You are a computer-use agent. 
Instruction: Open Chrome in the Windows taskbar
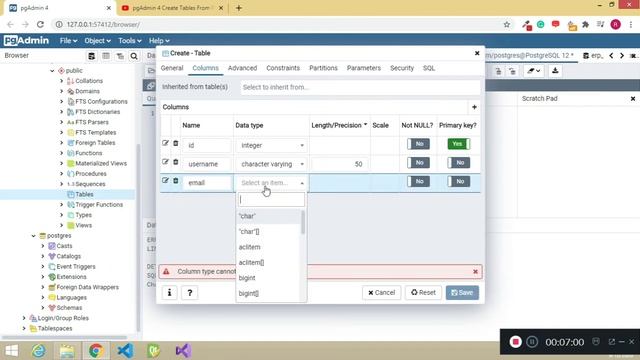pos(96,351)
